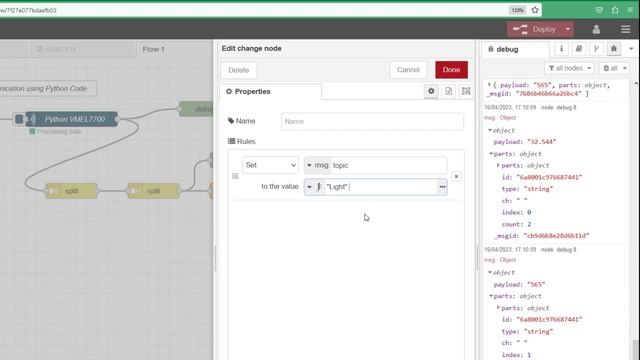Open the expression editor ellipsis button
The width and height of the screenshot is (640, 360).
point(442,187)
